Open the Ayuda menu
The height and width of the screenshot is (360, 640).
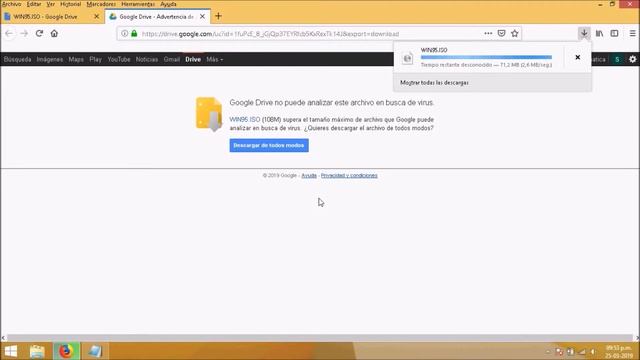(x=168, y=4)
